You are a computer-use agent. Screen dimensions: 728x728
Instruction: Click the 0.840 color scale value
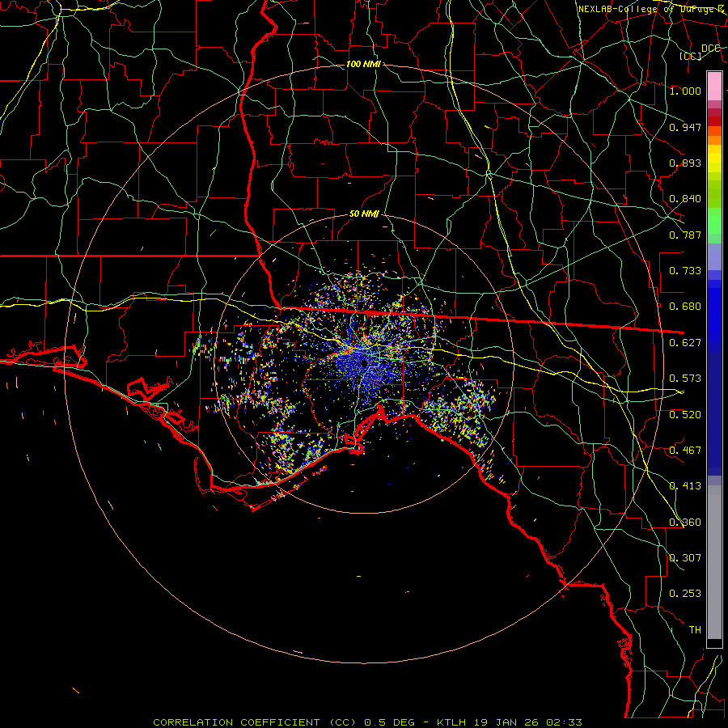click(685, 199)
